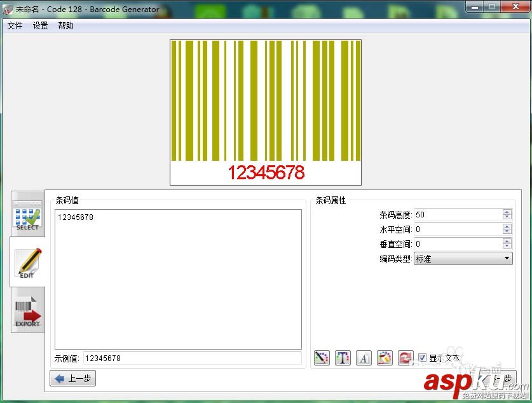532x403 pixels.
Task: Increase 条码高度 with the up stepper arrow
Action: click(507, 212)
